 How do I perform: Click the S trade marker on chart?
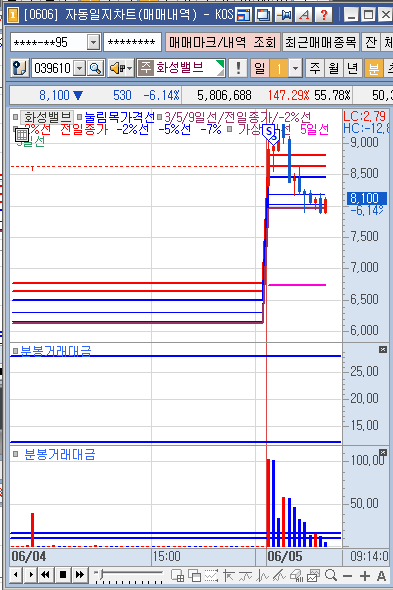coord(269,132)
